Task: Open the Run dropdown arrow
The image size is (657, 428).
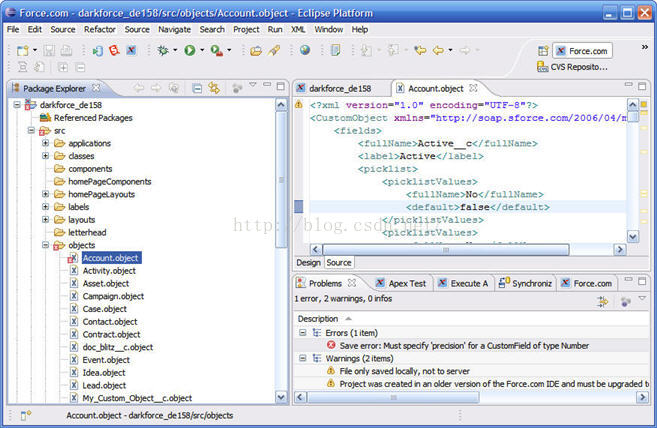Action: (x=202, y=50)
